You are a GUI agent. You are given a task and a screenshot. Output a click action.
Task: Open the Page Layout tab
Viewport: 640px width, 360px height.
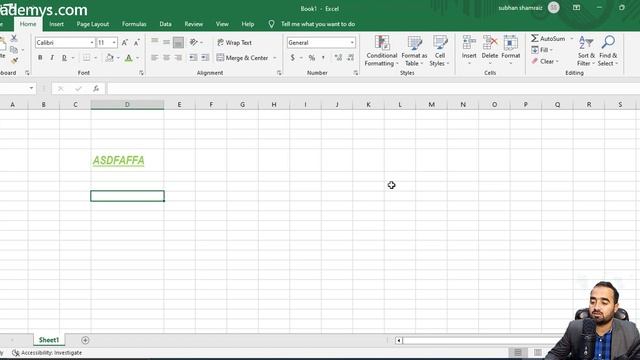93,24
